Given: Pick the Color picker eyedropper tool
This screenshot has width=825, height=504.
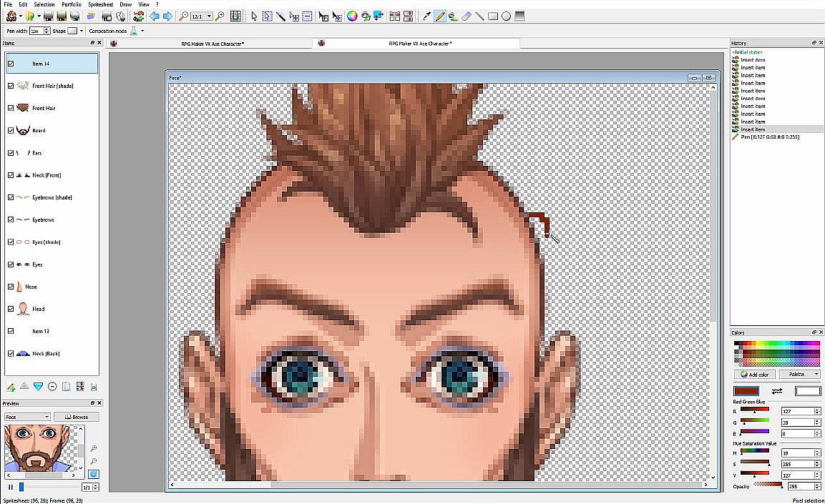Looking at the screenshot, I should click(x=426, y=16).
